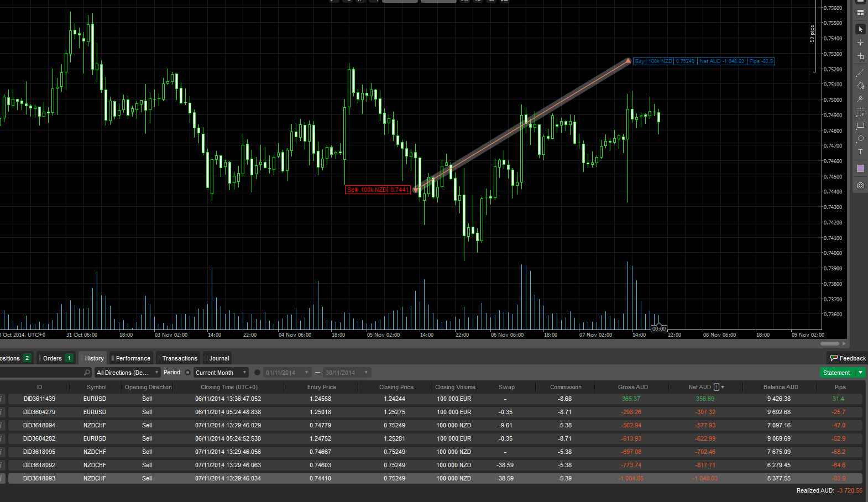Choose the trend line drawing tool
The image size is (868, 502).
pyautogui.click(x=860, y=73)
